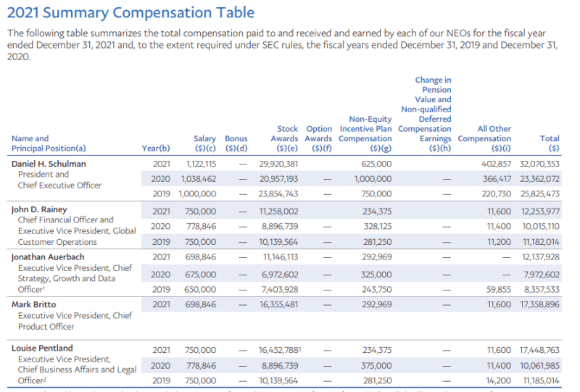The height and width of the screenshot is (392, 580).
Task: Click total value 12,253,977
Action: (x=540, y=212)
